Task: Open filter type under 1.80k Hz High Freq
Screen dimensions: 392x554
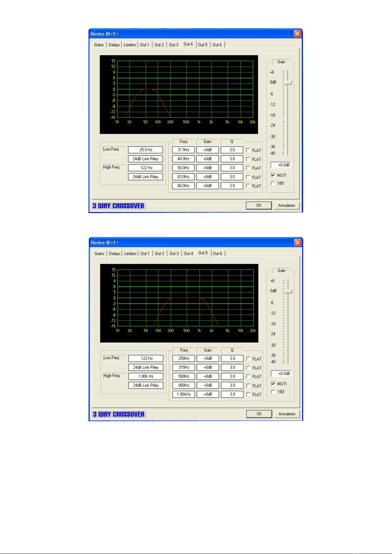Action: (146, 385)
